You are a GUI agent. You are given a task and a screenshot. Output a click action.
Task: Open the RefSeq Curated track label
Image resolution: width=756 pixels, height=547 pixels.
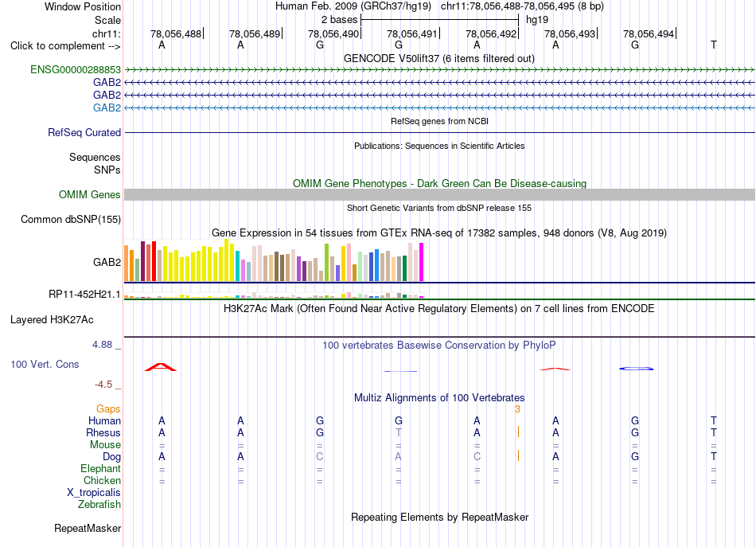point(84,132)
